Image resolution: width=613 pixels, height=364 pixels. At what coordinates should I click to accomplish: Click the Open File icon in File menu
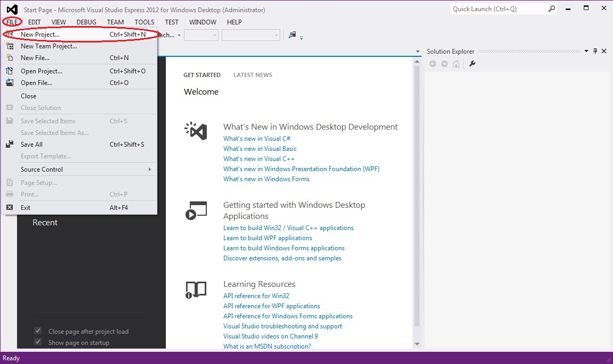(x=10, y=83)
